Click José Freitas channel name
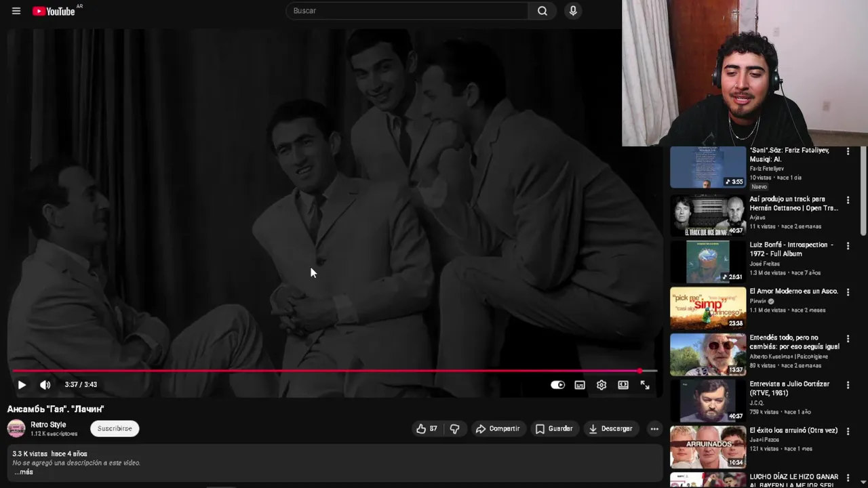 coord(765,264)
